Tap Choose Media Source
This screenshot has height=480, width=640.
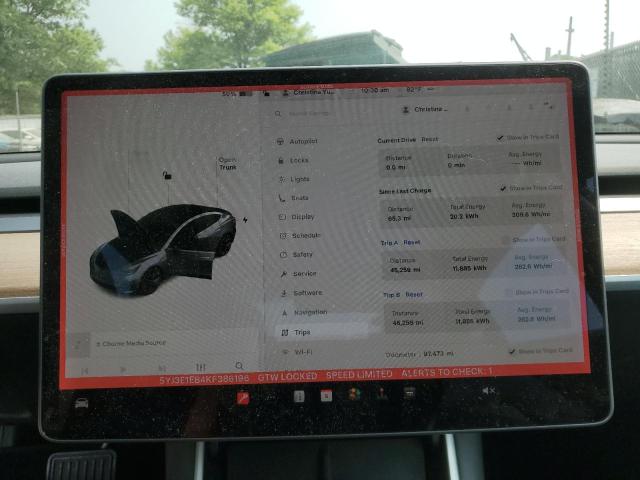click(x=131, y=343)
